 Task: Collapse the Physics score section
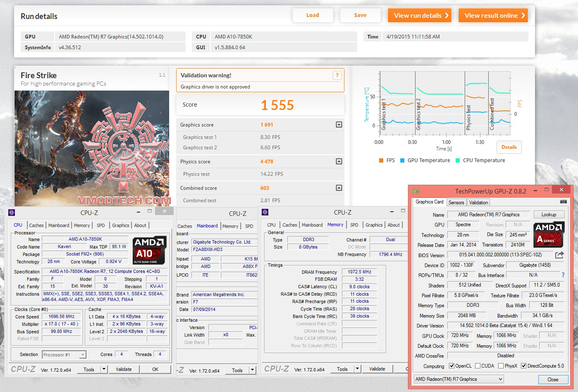pyautogui.click(x=339, y=161)
